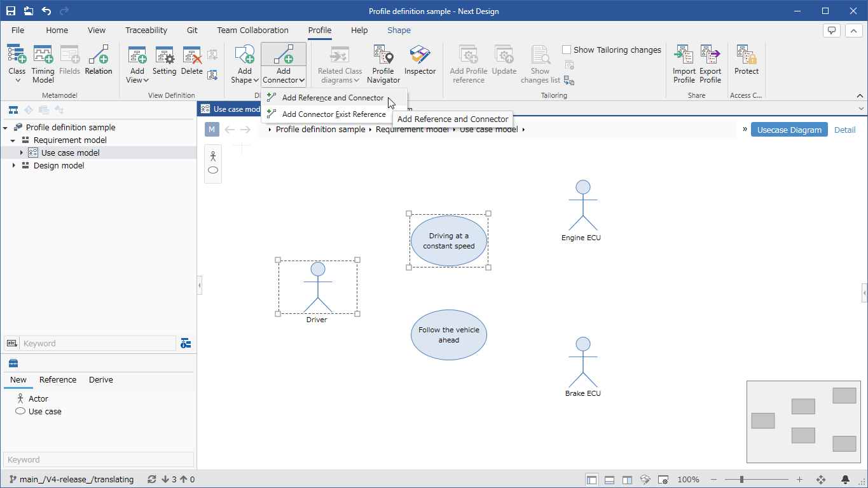Select the Actor shape in diagram palette

tap(213, 156)
